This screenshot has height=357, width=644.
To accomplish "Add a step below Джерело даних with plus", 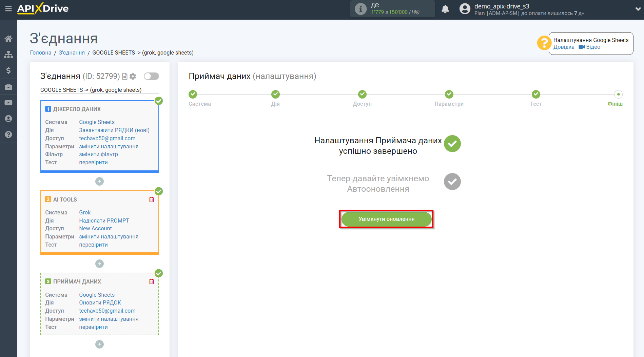I will tap(99, 182).
